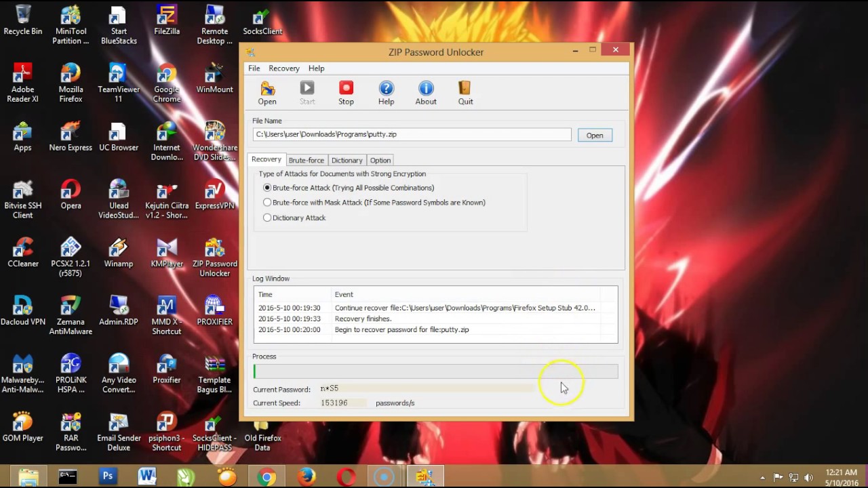868x488 pixels.
Task: Open SocksClient desktop icon
Action: coord(262,20)
